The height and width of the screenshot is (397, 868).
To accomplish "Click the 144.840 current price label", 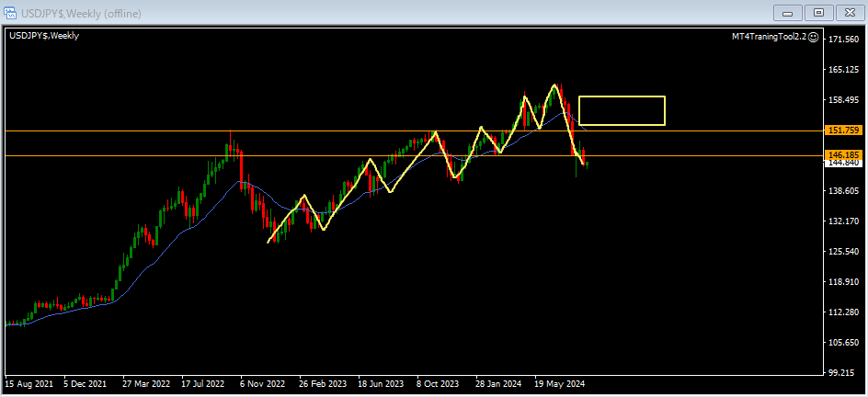I will pos(842,163).
